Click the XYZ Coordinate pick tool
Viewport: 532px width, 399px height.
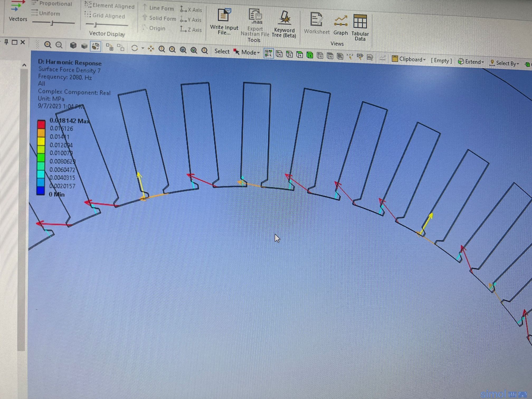pyautogui.click(x=350, y=56)
